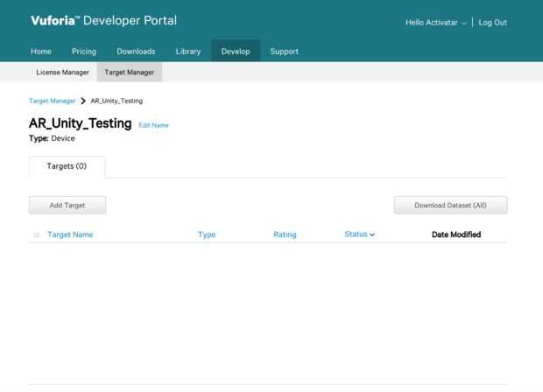This screenshot has height=392, width=543.
Task: Click the Vuforia Developer Portal logo
Action: click(x=103, y=21)
